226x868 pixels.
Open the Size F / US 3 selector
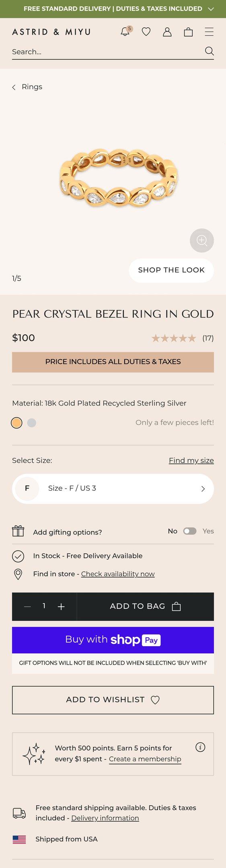(113, 489)
